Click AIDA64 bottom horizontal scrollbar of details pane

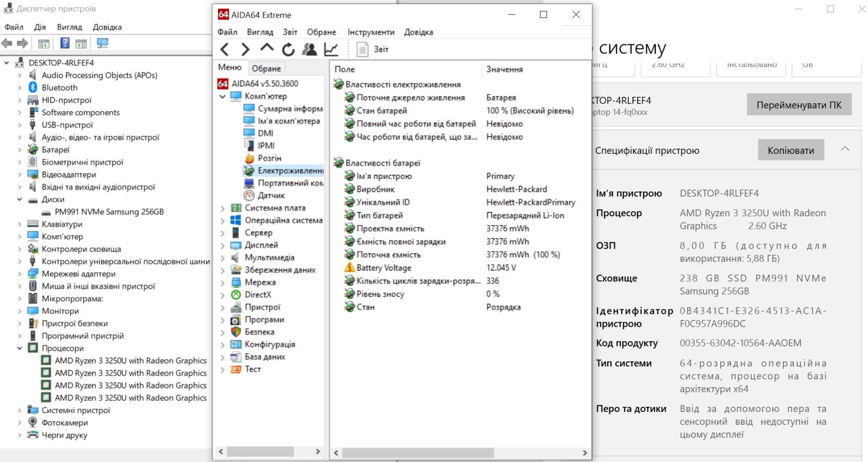point(417,453)
